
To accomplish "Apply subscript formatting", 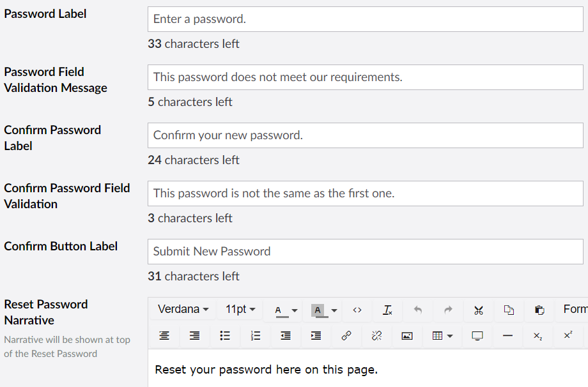I will tap(538, 336).
